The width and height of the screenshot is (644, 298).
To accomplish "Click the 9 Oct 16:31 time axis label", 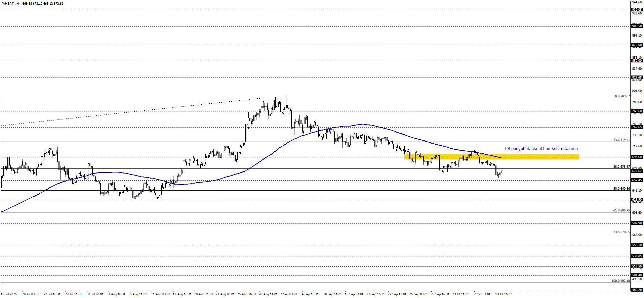I will [x=504, y=294].
